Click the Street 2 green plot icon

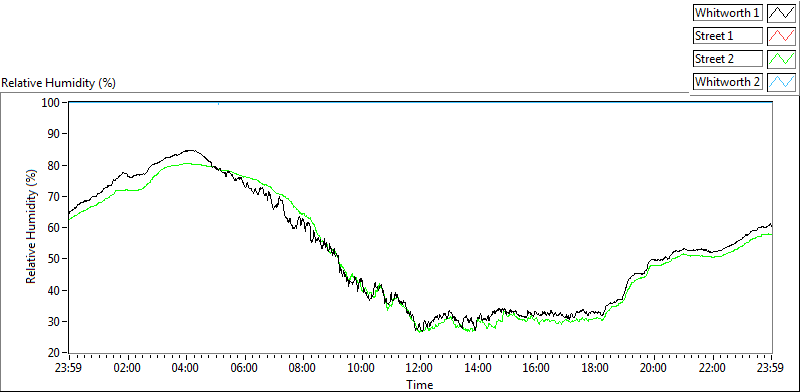pyautogui.click(x=781, y=59)
